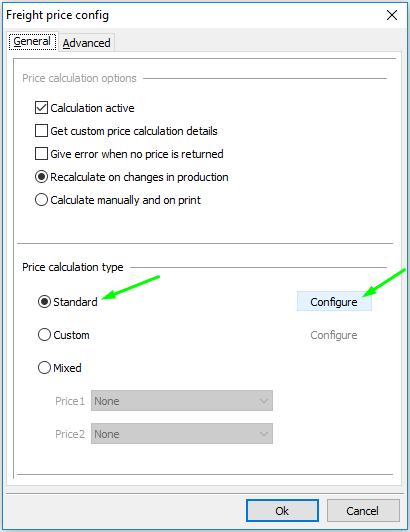Image resolution: width=410 pixels, height=532 pixels.
Task: Enable Get custom price calculation details
Action: point(41,131)
